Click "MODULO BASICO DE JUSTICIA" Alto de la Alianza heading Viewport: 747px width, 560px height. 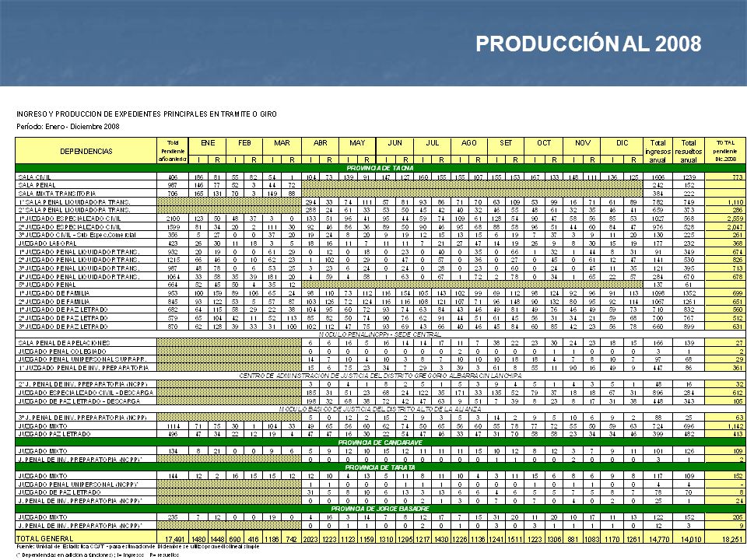(381, 409)
